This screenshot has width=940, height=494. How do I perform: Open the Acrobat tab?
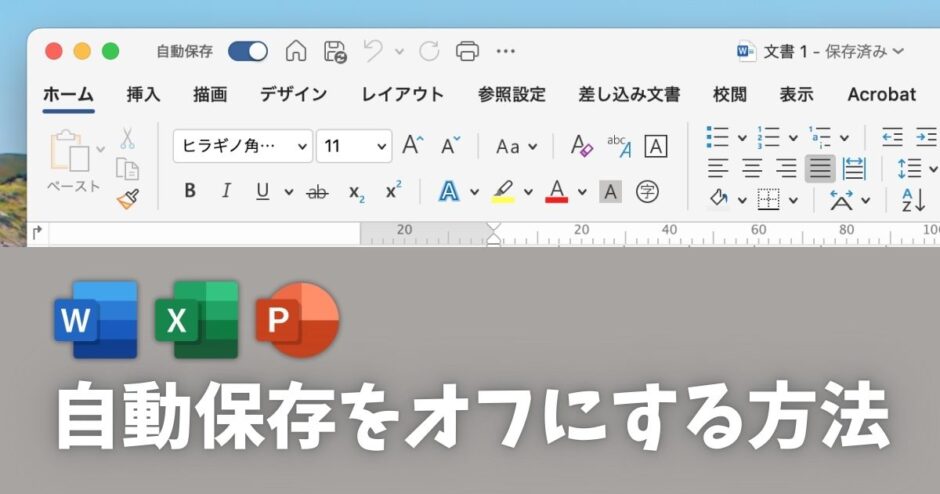[x=881, y=95]
